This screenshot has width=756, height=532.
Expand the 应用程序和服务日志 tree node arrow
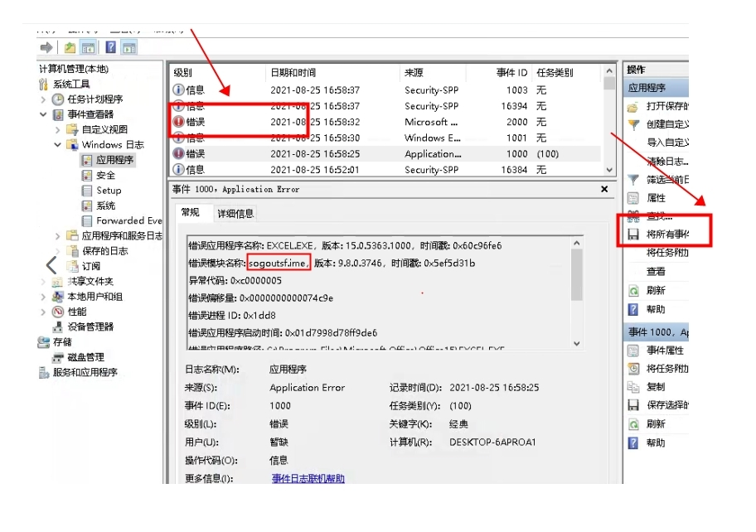pos(58,235)
